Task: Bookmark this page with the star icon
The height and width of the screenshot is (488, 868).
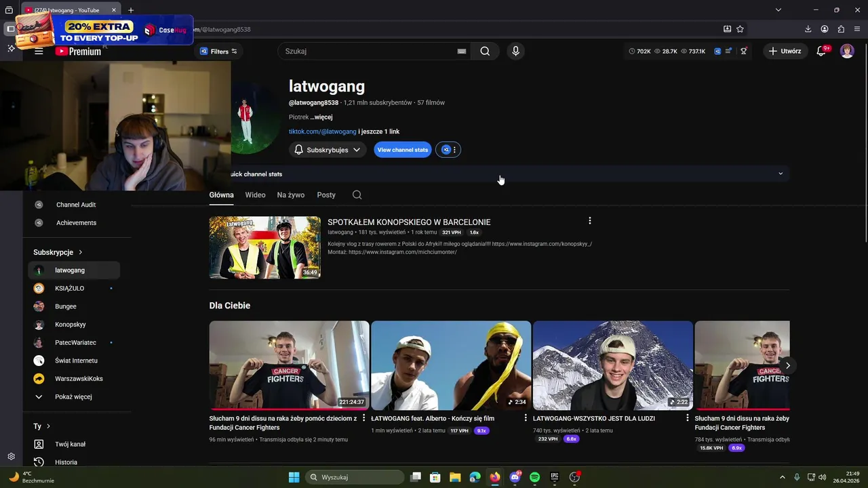Action: pos(740,29)
